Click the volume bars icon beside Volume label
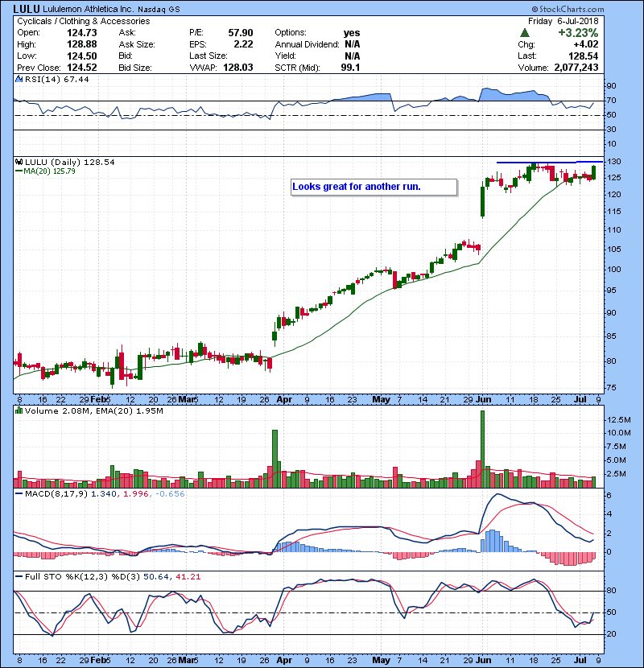 pos(19,410)
